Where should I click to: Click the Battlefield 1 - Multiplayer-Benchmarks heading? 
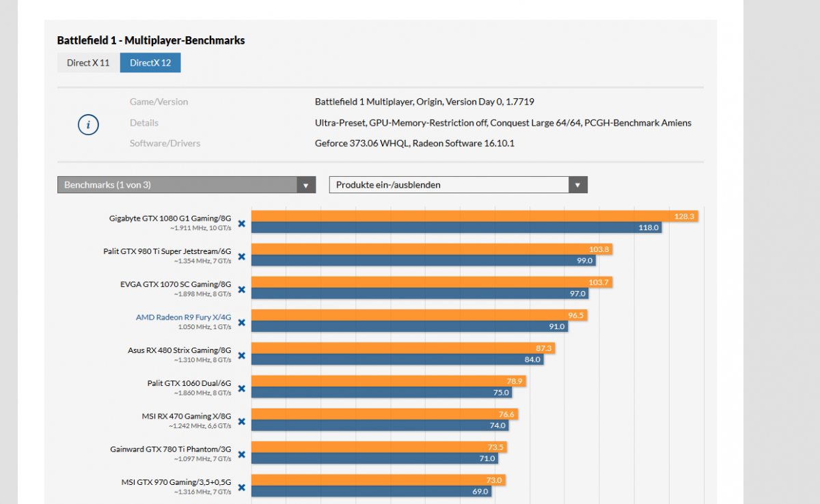pyautogui.click(x=151, y=40)
